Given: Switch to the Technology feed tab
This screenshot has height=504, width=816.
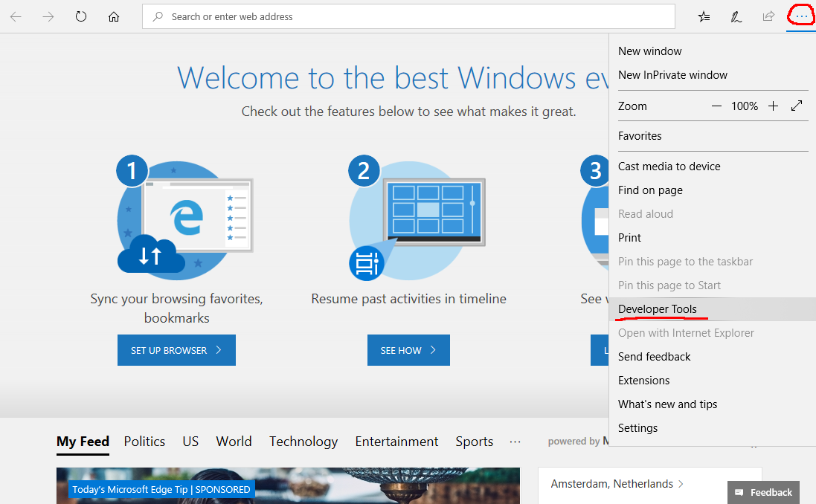Looking at the screenshot, I should 303,442.
